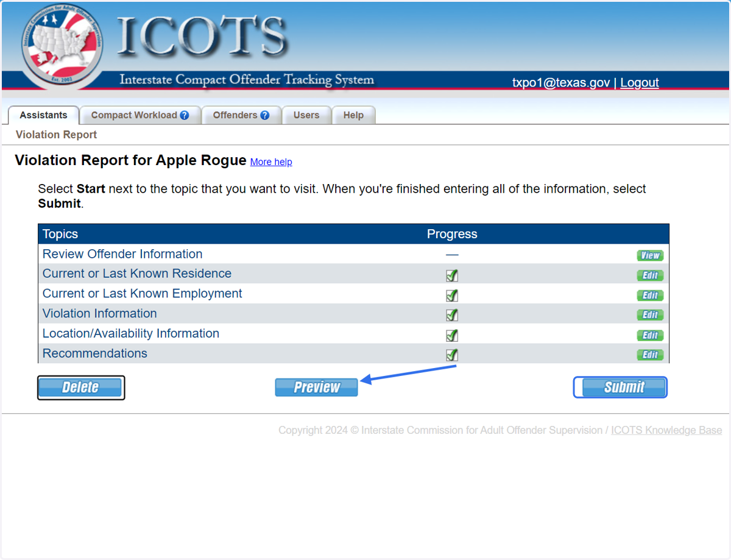Open Location/Availability Information topic link

coord(131,334)
